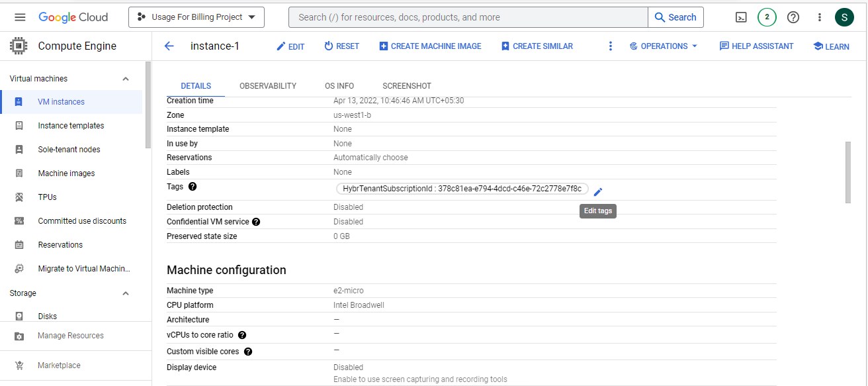Click the Reset button
The width and height of the screenshot is (868, 386).
341,46
